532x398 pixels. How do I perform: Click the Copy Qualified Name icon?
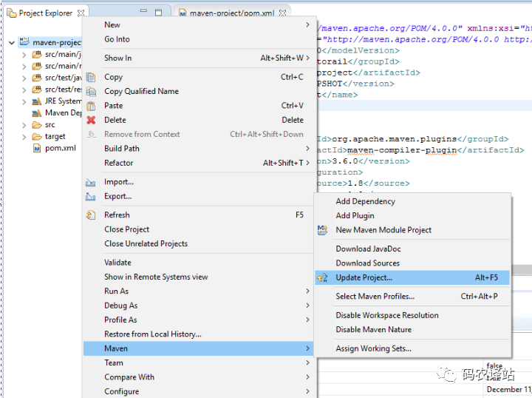(x=91, y=91)
